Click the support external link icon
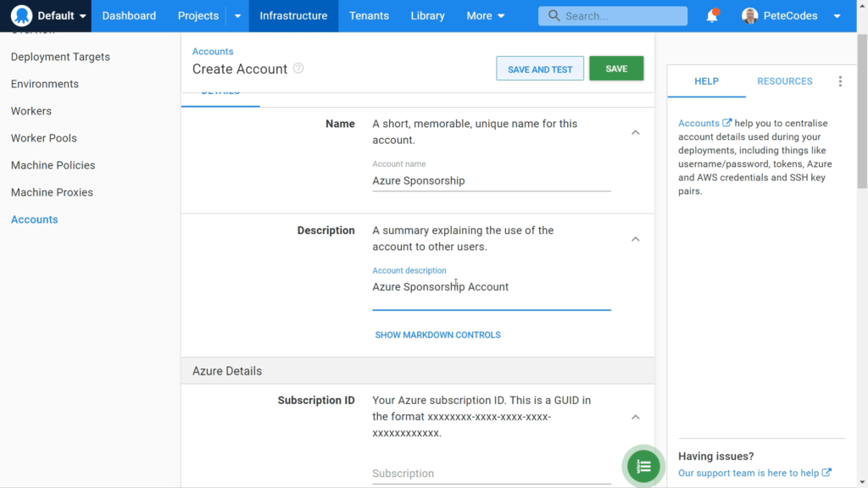 coord(826,473)
